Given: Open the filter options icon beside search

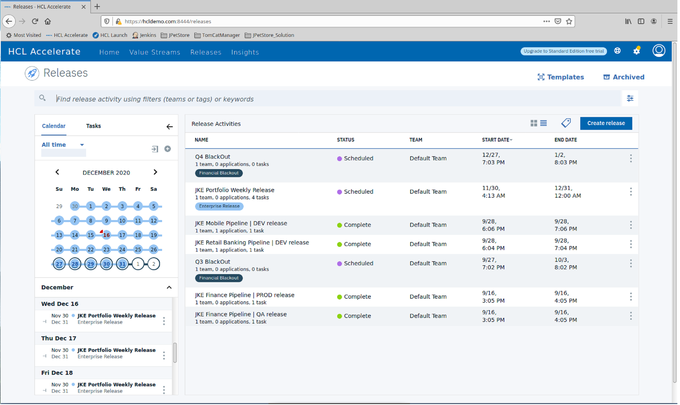Looking at the screenshot, I should point(630,98).
